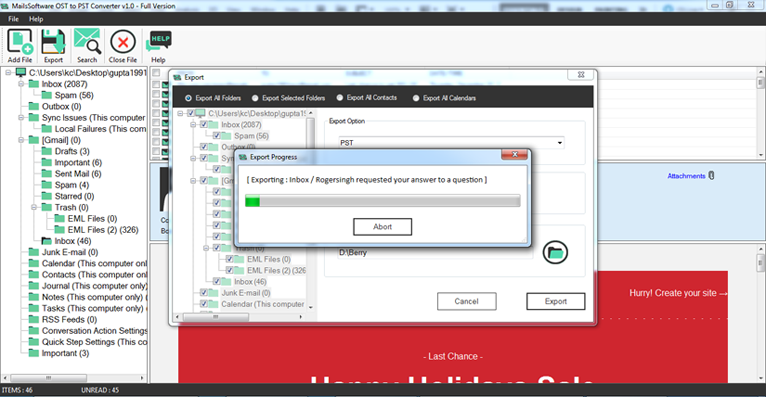Select Export Selected Folders radio button
The width and height of the screenshot is (766, 397).
coord(255,98)
